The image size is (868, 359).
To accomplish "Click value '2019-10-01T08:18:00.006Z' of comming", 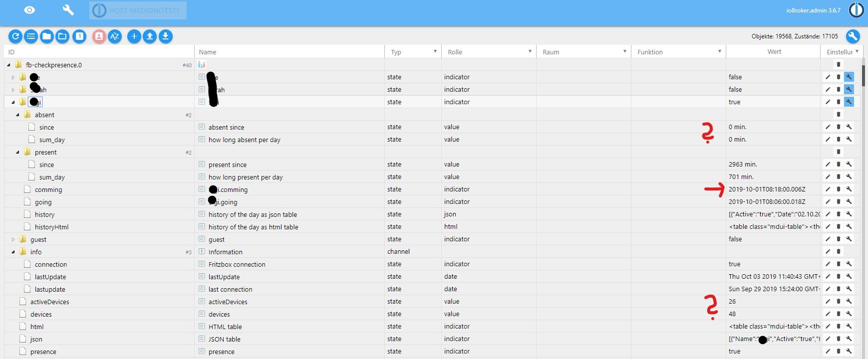I will (x=767, y=189).
